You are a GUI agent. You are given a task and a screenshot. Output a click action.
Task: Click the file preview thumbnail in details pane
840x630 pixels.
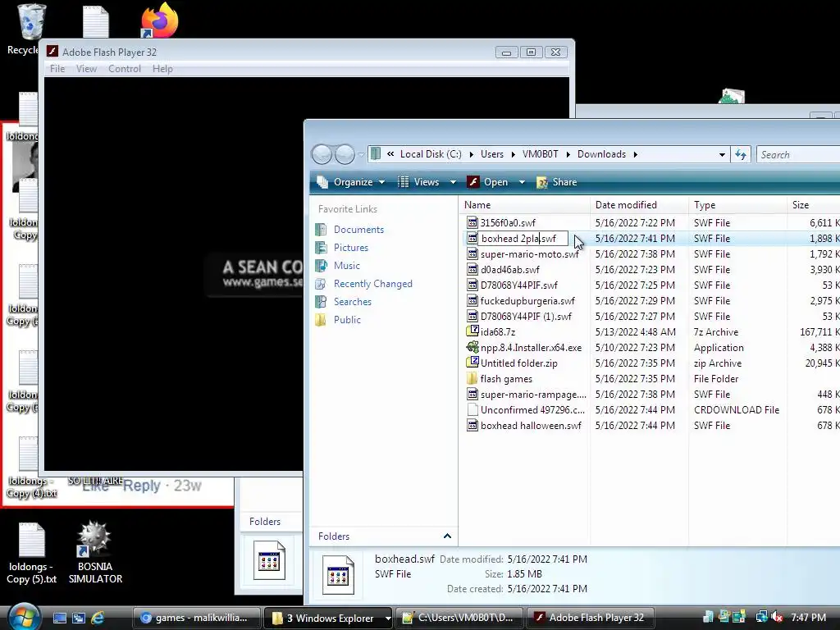click(x=338, y=575)
